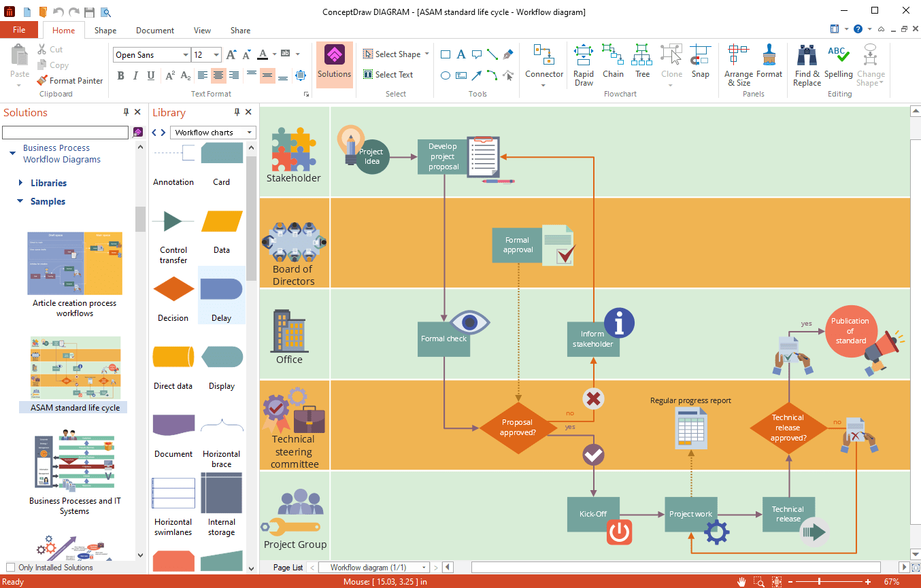Screen dimensions: 921x588
Task: Run the Spelling checker
Action: click(x=839, y=64)
